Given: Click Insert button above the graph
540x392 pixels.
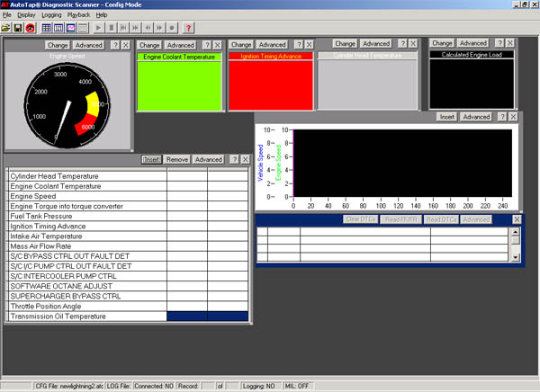Looking at the screenshot, I should click(447, 117).
